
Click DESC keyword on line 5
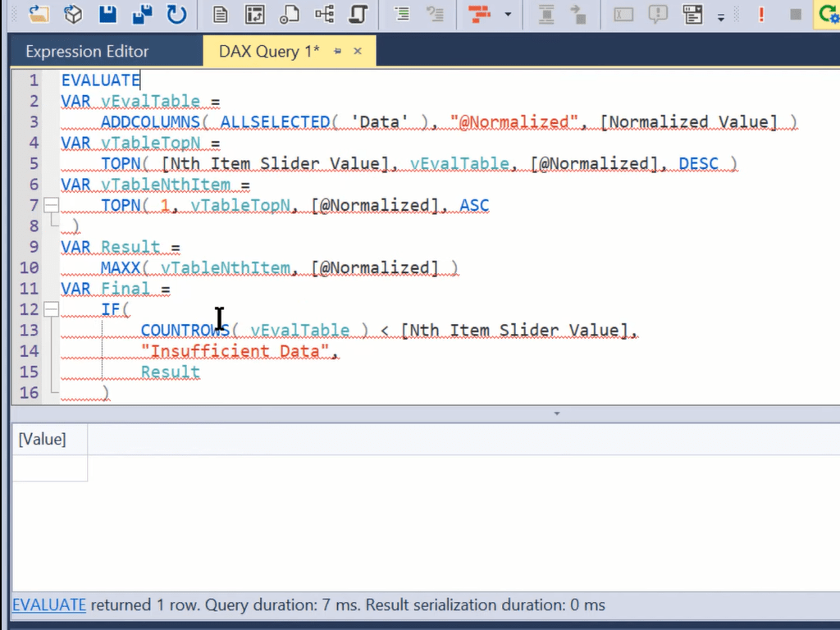(x=699, y=163)
